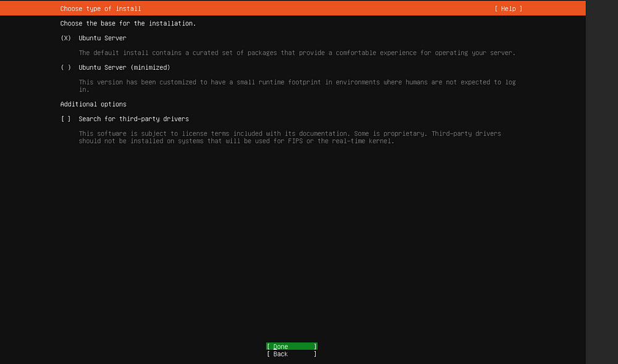The image size is (618, 364).
Task: Click the small runtime footprint description
Action: [x=297, y=86]
